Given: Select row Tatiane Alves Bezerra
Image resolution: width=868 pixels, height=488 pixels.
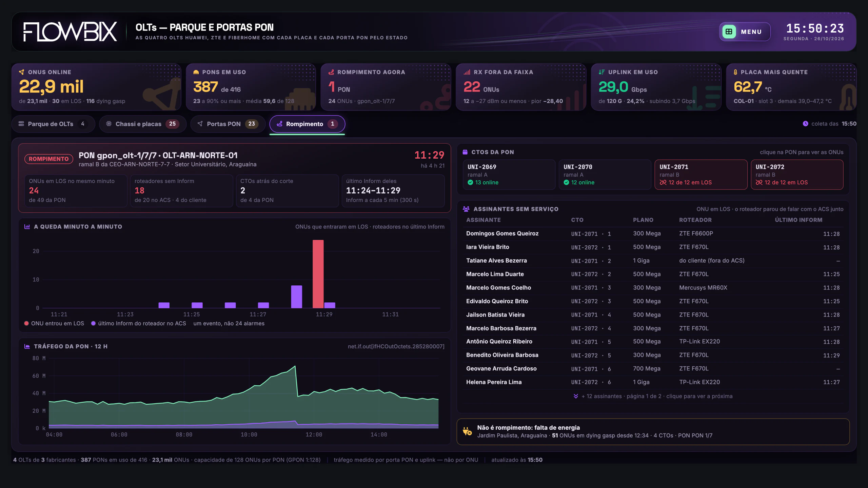Looking at the screenshot, I should tap(653, 261).
